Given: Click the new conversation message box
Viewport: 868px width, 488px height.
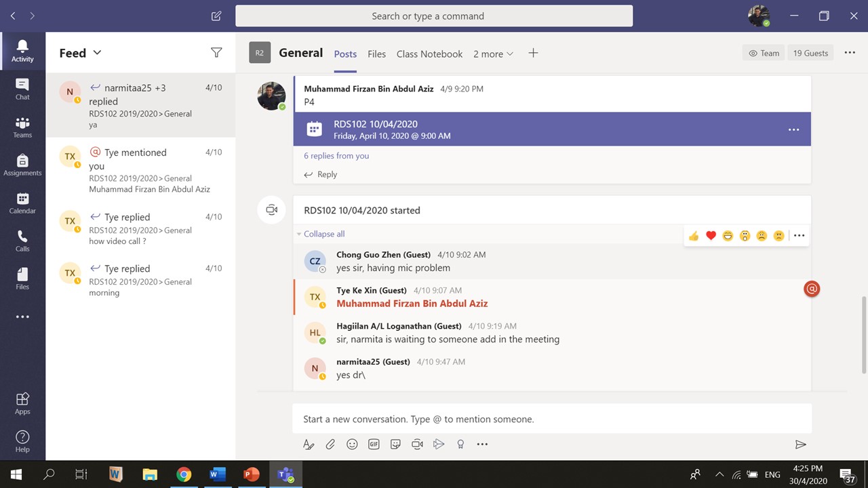Looking at the screenshot, I should [552, 419].
